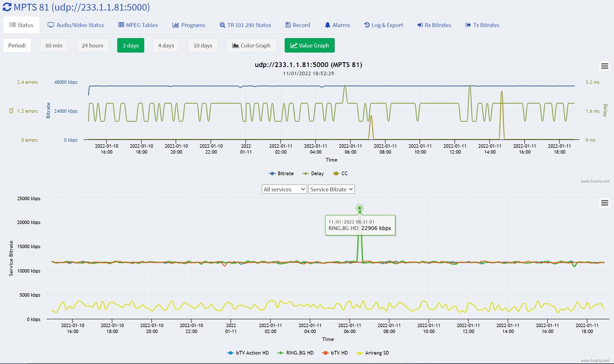Screen dimensions: 614x364
Task: Toggle Arirang SD series in legend
Action: 374,353
